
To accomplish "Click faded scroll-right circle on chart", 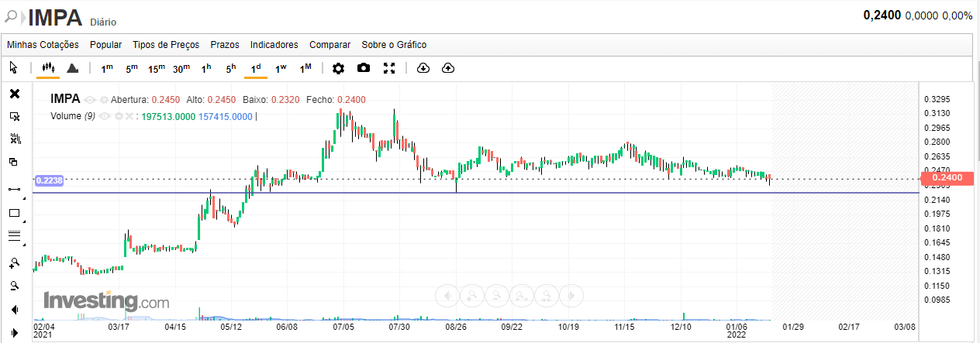I will (x=571, y=294).
